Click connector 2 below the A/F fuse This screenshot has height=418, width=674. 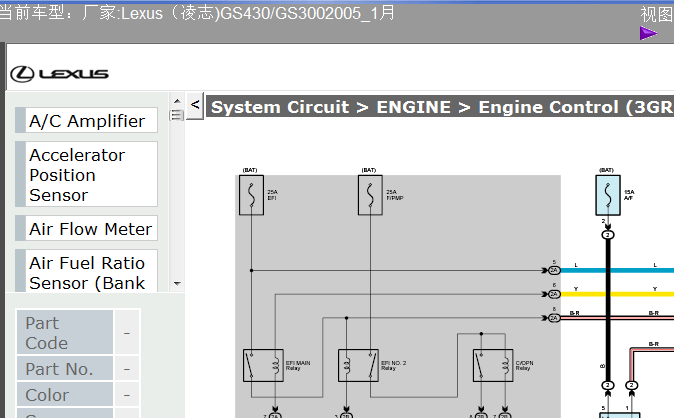[608, 235]
